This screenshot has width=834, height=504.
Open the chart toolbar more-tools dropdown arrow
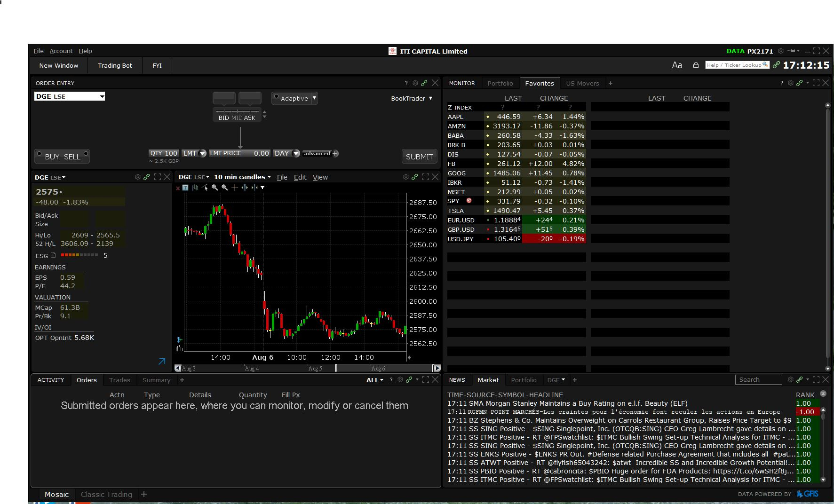click(x=262, y=188)
